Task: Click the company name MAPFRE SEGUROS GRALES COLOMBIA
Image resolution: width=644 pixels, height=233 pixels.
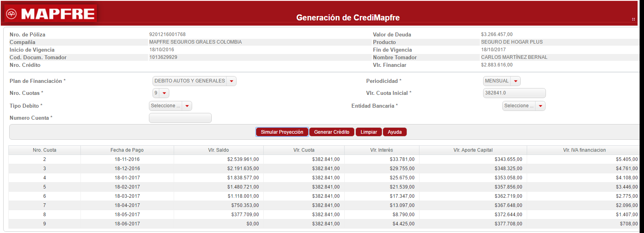Action: click(x=195, y=42)
